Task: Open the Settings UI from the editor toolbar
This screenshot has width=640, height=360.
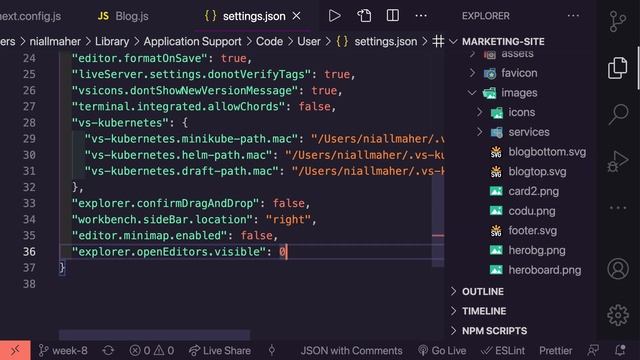Action: [364, 16]
